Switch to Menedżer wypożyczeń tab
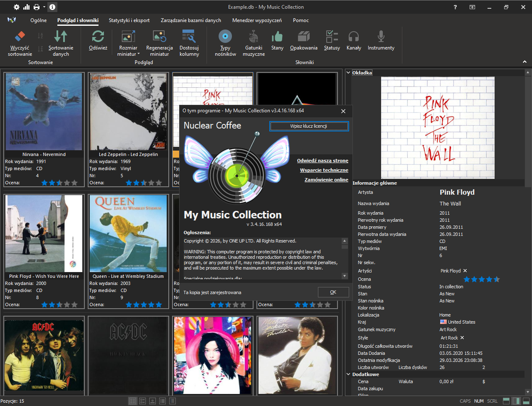 pos(257,20)
